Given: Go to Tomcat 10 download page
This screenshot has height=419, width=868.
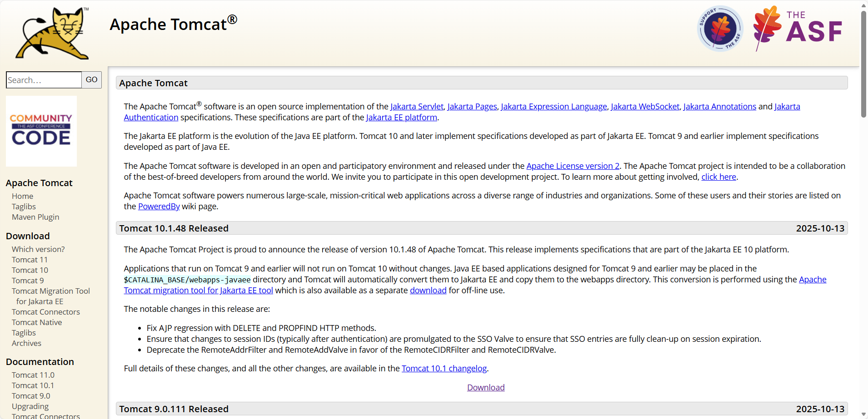Looking at the screenshot, I should [x=30, y=270].
